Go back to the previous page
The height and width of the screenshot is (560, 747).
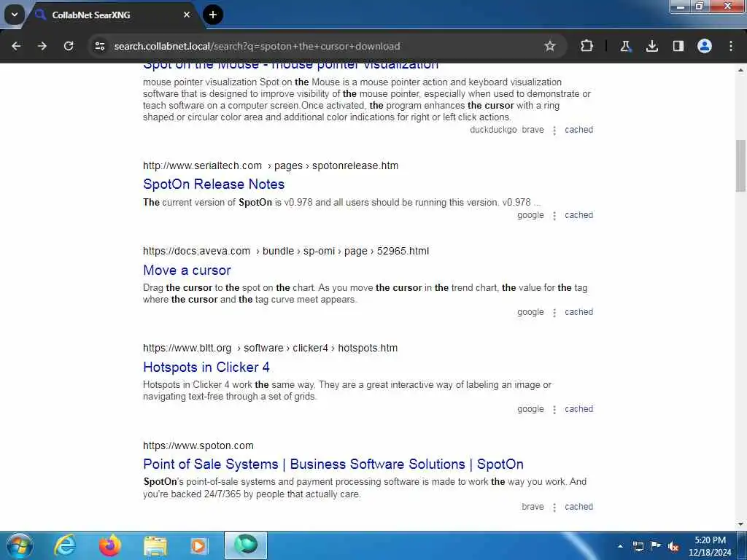16,46
